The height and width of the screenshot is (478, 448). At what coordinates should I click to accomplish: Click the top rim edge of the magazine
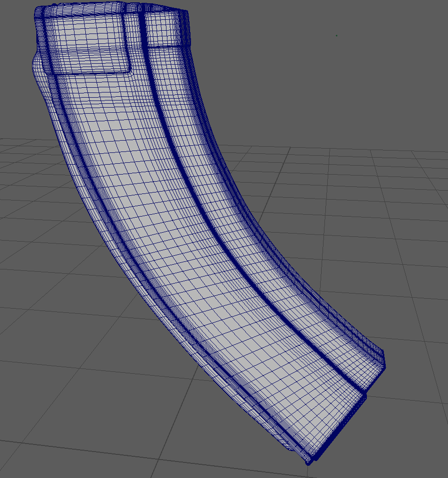coord(108,8)
